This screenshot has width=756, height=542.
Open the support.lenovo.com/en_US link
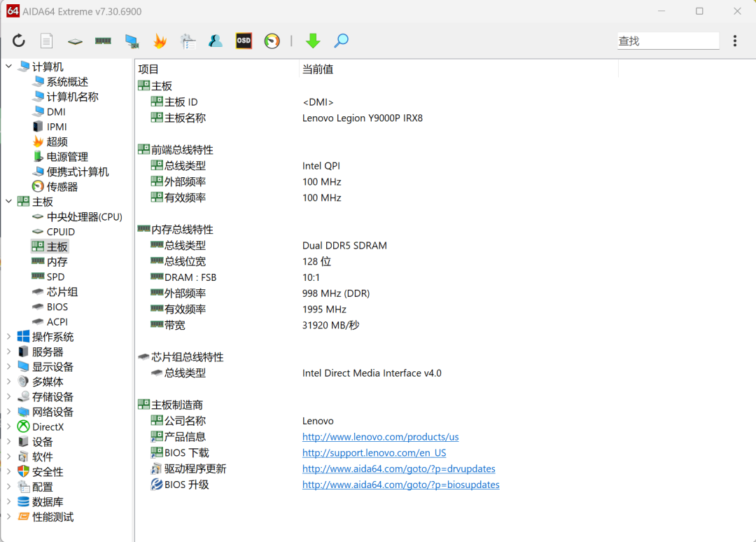click(x=374, y=452)
